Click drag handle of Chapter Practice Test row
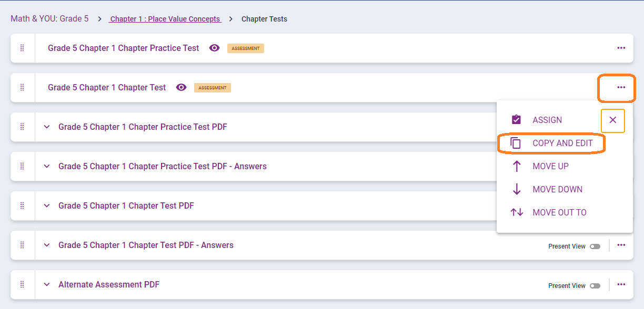Viewport: 644px width, 309px height. coord(22,48)
